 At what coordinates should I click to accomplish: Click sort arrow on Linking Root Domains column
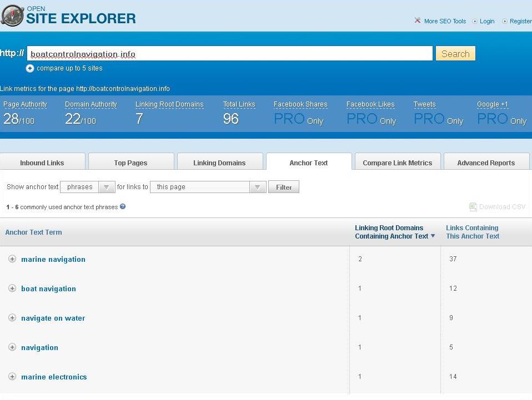pyautogui.click(x=433, y=236)
